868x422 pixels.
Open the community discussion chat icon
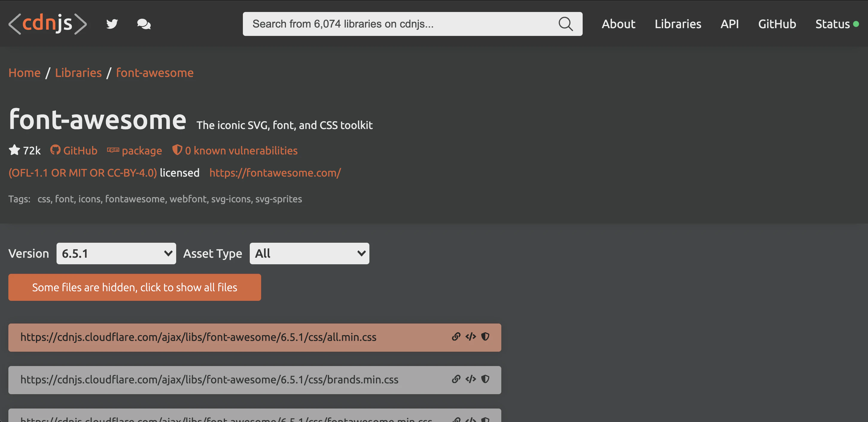click(x=144, y=24)
